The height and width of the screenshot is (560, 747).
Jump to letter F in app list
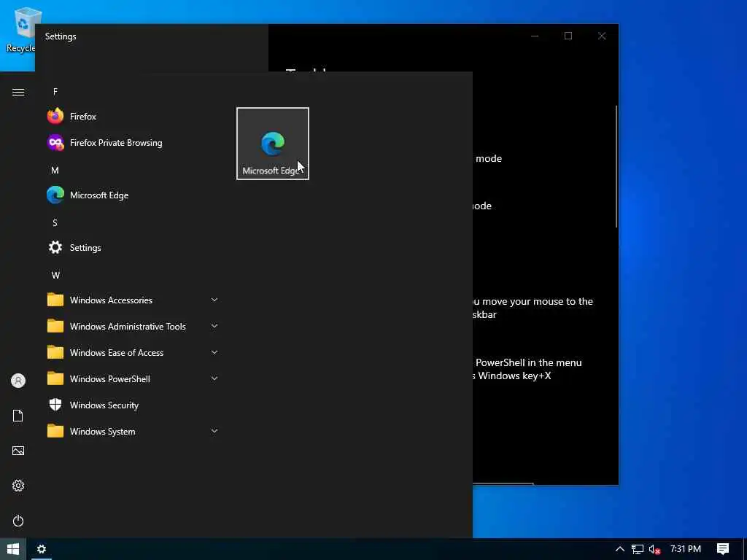(55, 92)
